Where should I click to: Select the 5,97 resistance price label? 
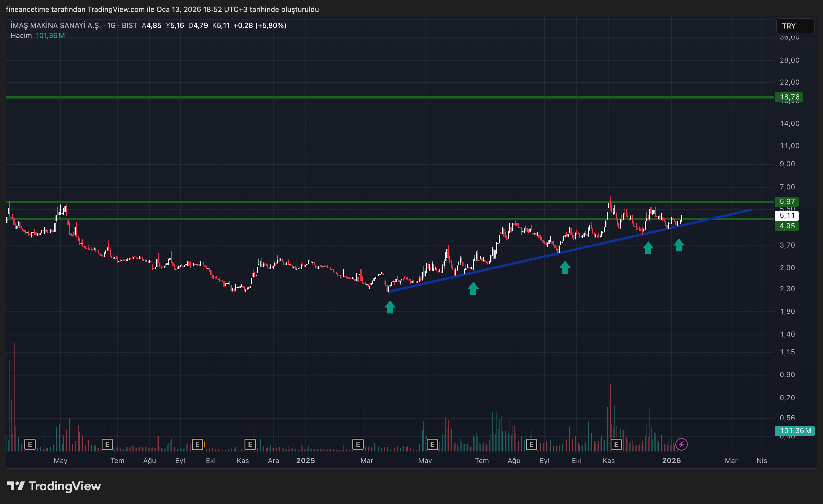click(x=786, y=202)
